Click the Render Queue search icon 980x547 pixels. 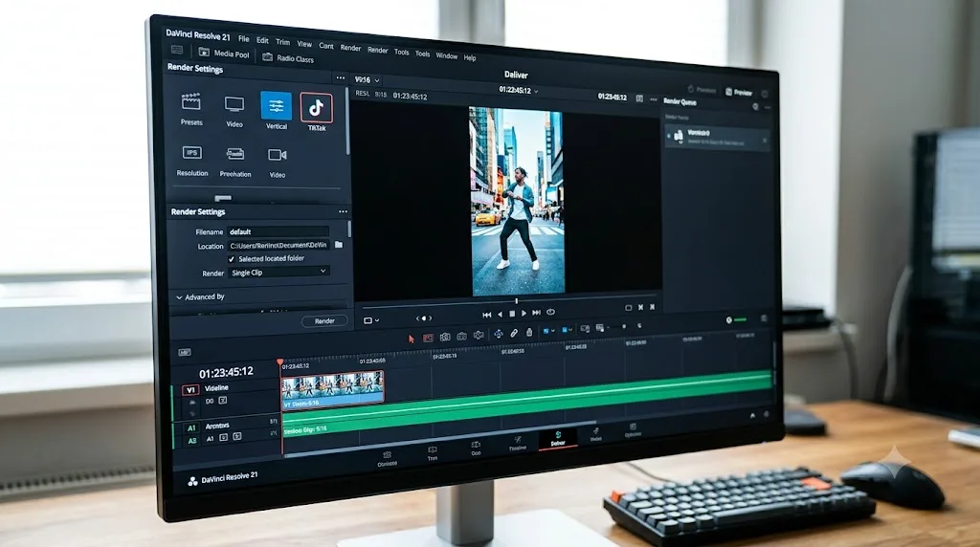[x=755, y=107]
